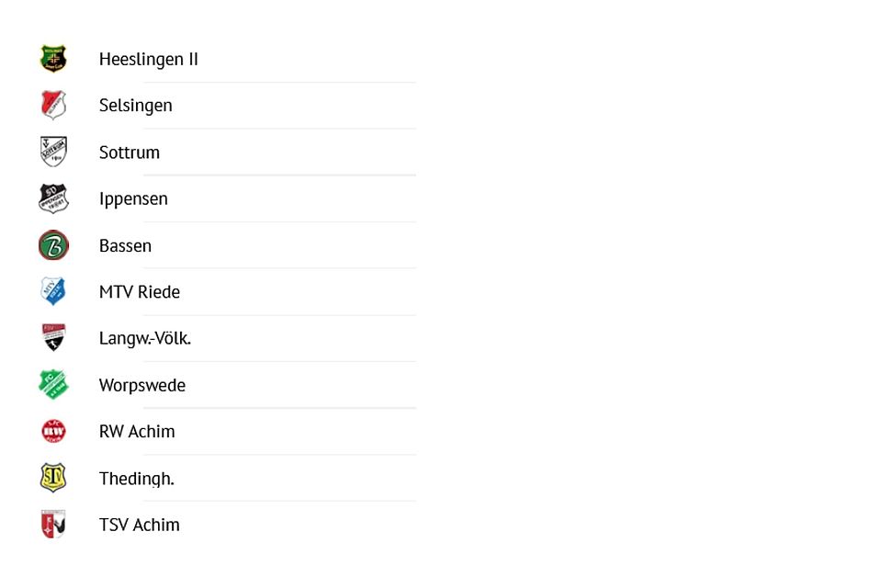Click the MTV Riede blue crest
Screen dimensions: 882x588
pos(53,291)
